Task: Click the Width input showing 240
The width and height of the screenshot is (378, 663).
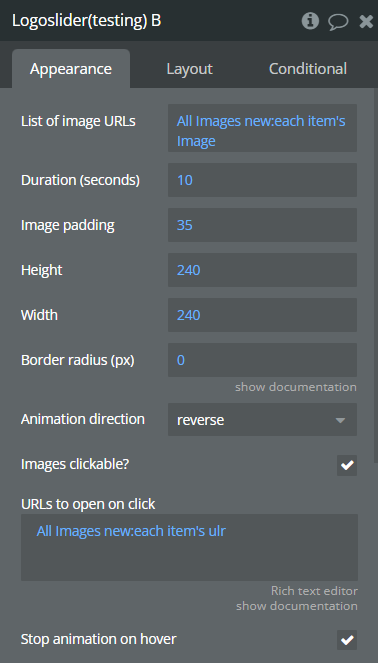Action: coord(262,315)
